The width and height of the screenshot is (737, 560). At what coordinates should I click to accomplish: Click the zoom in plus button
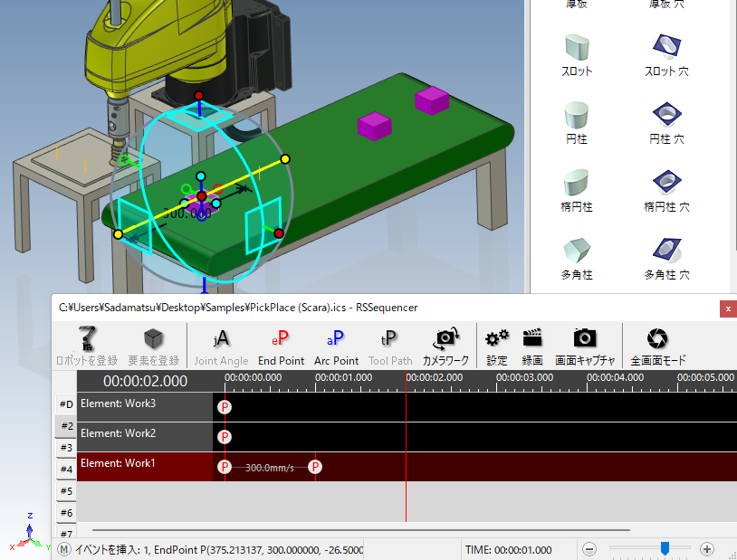(x=707, y=549)
